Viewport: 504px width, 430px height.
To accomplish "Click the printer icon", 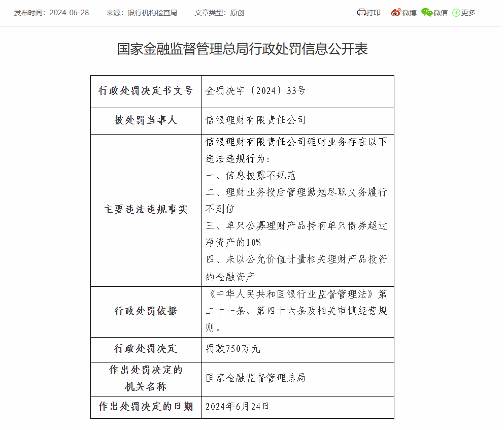I will (361, 13).
